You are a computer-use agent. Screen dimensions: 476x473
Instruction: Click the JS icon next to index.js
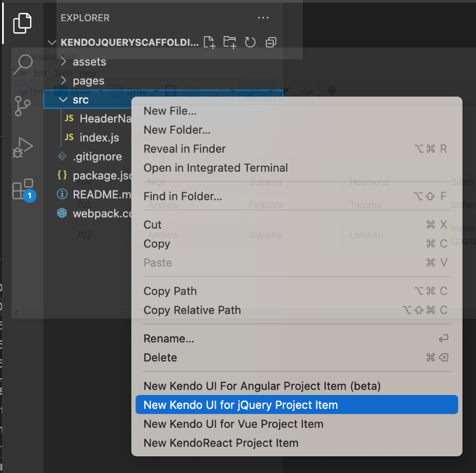[70, 137]
